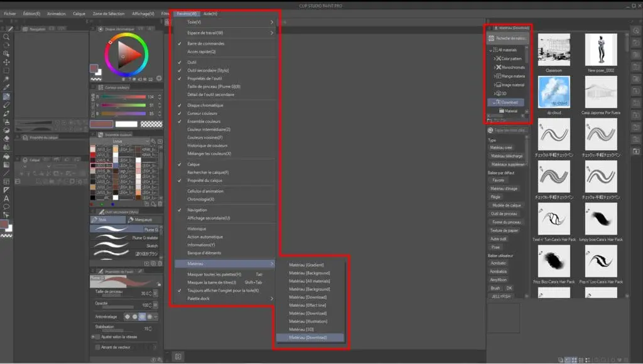Select New pose_0002 material thumbnail
643x364 pixels.
[x=601, y=50]
